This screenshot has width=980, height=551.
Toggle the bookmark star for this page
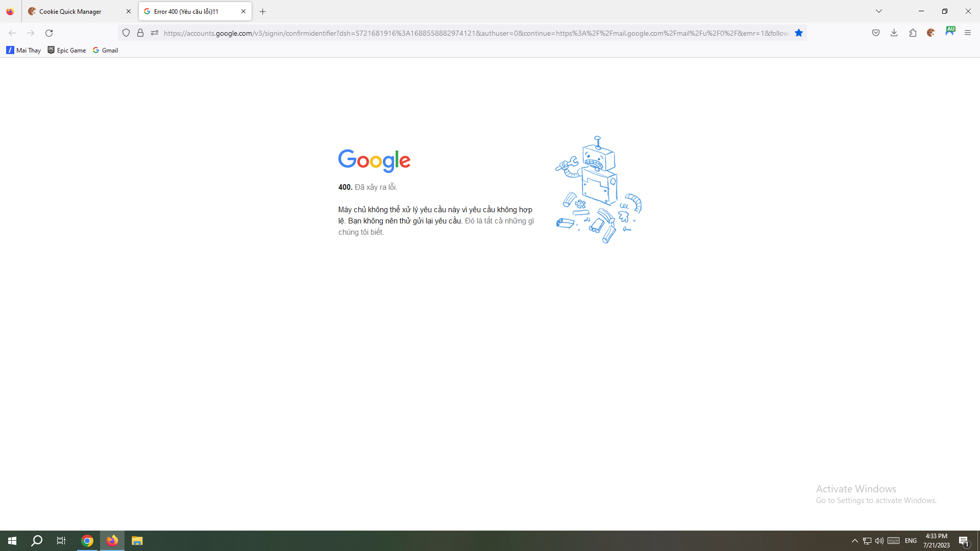799,33
